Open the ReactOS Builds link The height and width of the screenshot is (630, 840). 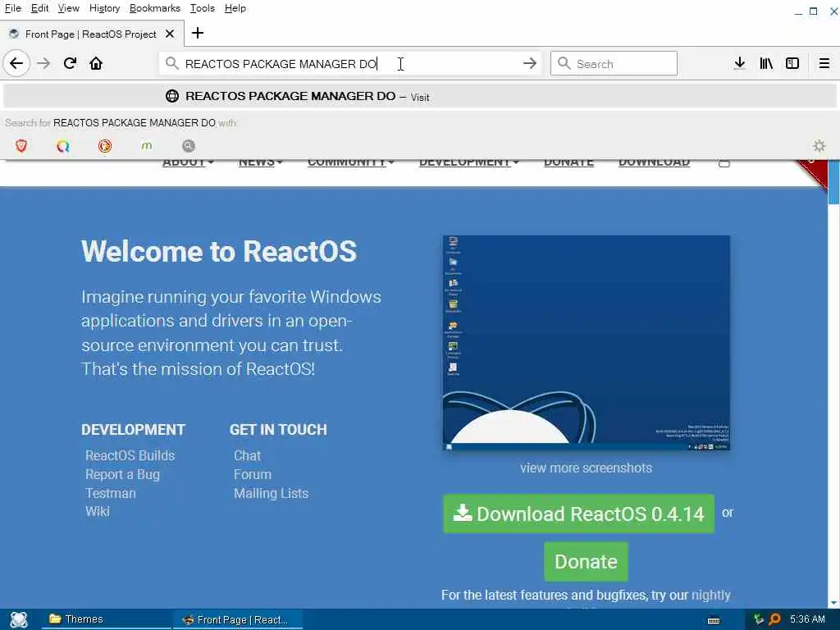pos(130,455)
